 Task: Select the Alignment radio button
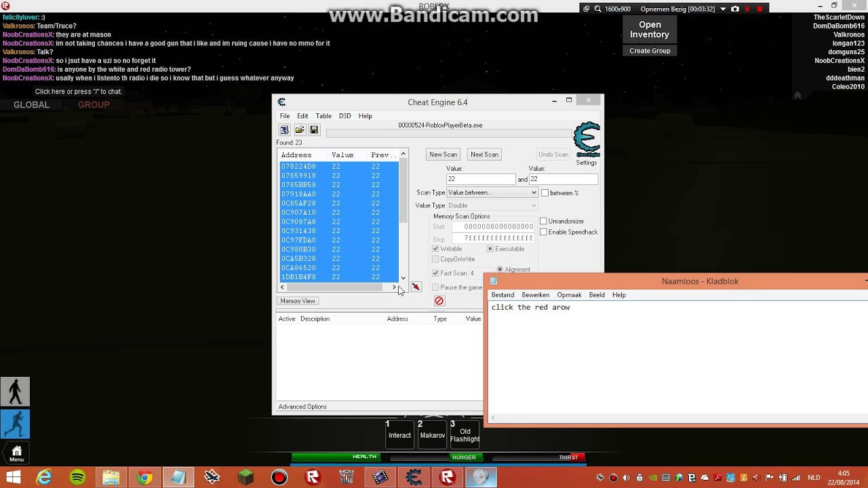point(500,269)
